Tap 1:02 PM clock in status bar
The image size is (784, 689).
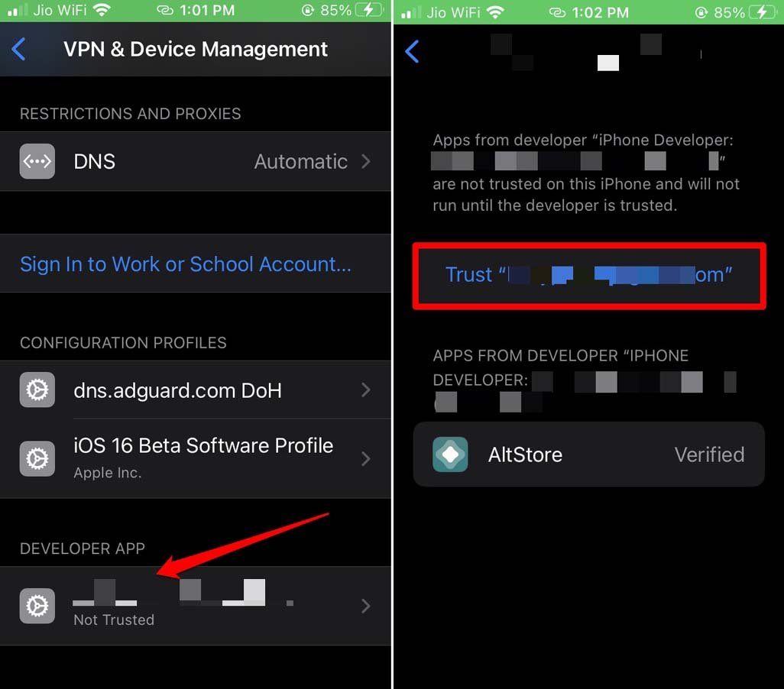[x=600, y=12]
